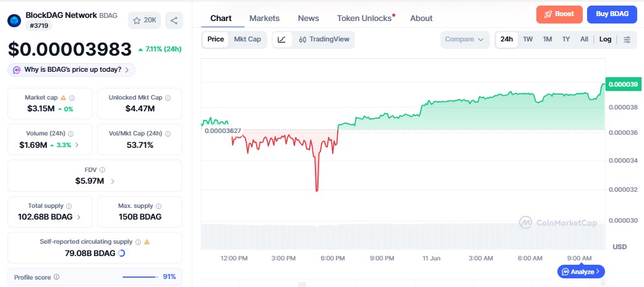
Task: Open the Market cap info icon
Action: tap(72, 98)
